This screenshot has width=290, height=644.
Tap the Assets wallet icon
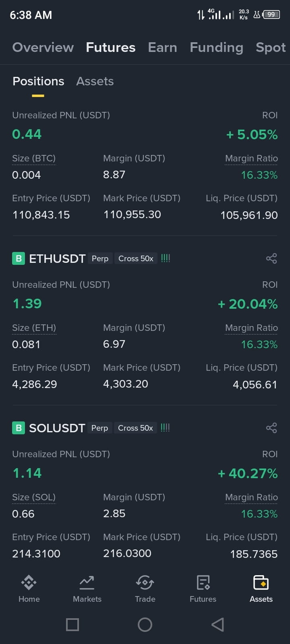point(261,582)
